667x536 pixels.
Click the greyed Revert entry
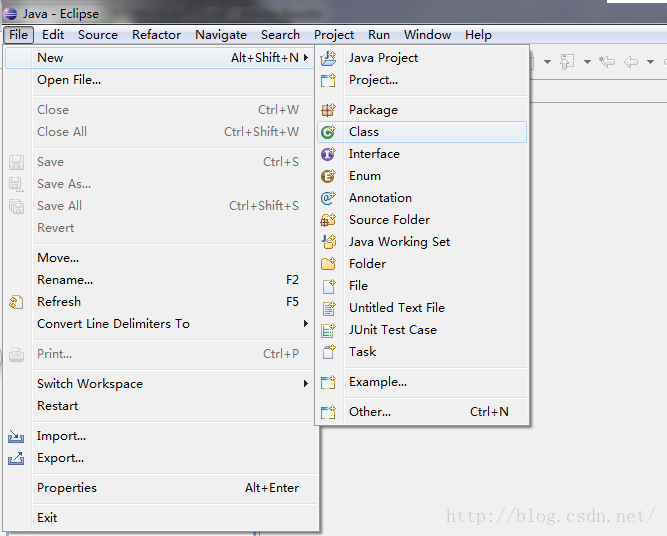tap(161, 228)
